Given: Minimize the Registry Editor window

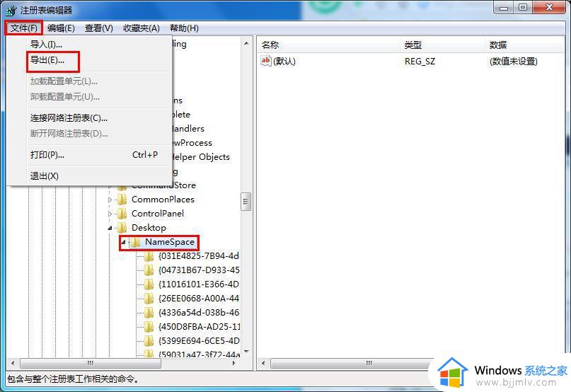Looking at the screenshot, I should click(x=504, y=7).
